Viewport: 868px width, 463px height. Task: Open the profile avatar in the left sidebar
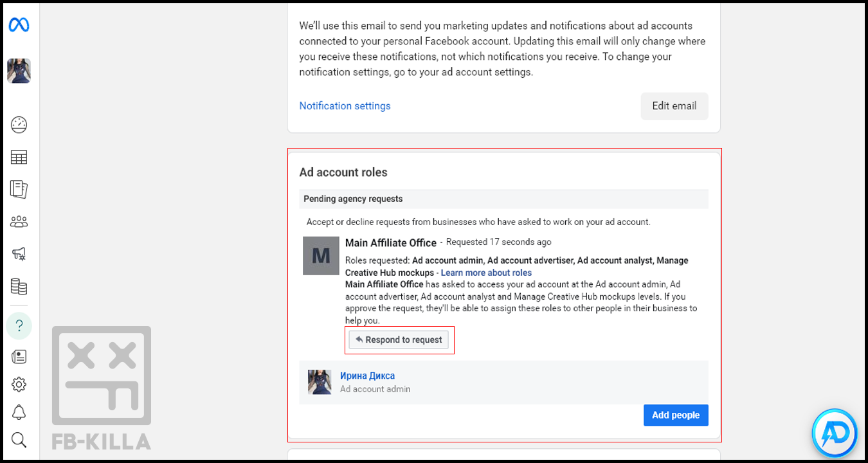(19, 71)
